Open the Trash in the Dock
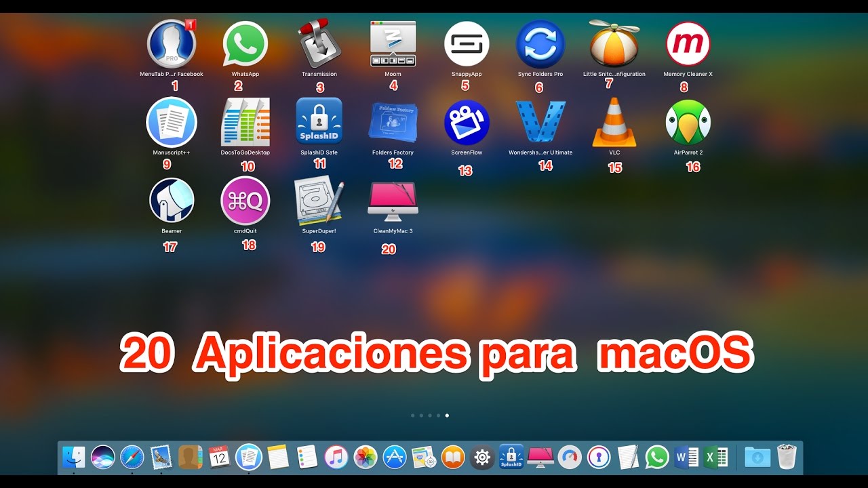The image size is (868, 488). 787,457
